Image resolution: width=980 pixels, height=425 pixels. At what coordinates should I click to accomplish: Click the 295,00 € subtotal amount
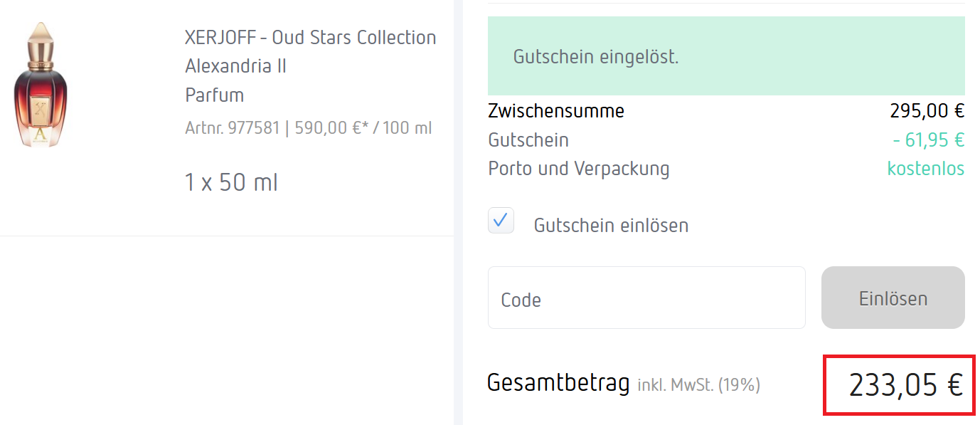(927, 111)
